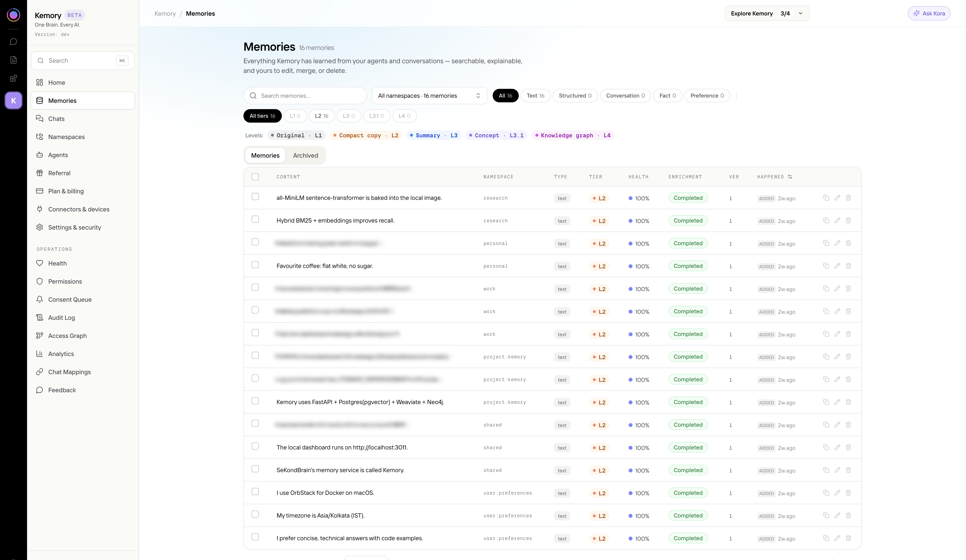Switch to the Archived tab
The image size is (966, 560).
[x=305, y=155]
